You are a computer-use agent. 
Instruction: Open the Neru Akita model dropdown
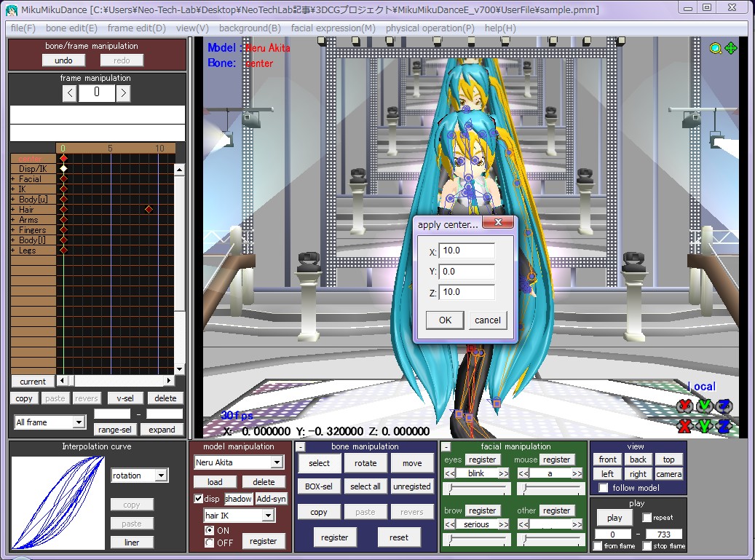click(277, 462)
